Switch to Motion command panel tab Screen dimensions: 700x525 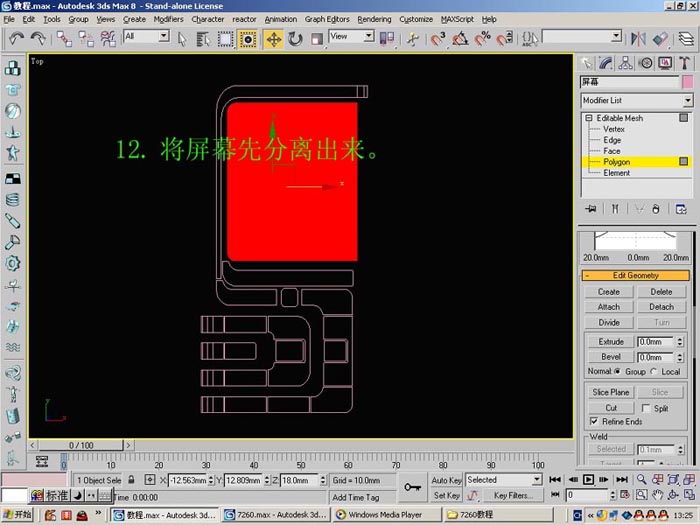(x=646, y=63)
